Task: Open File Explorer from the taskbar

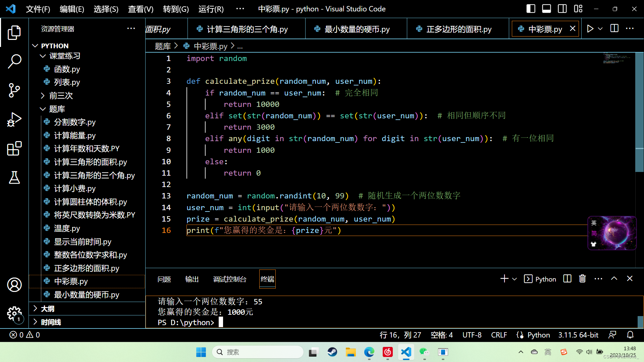Action: click(x=351, y=352)
